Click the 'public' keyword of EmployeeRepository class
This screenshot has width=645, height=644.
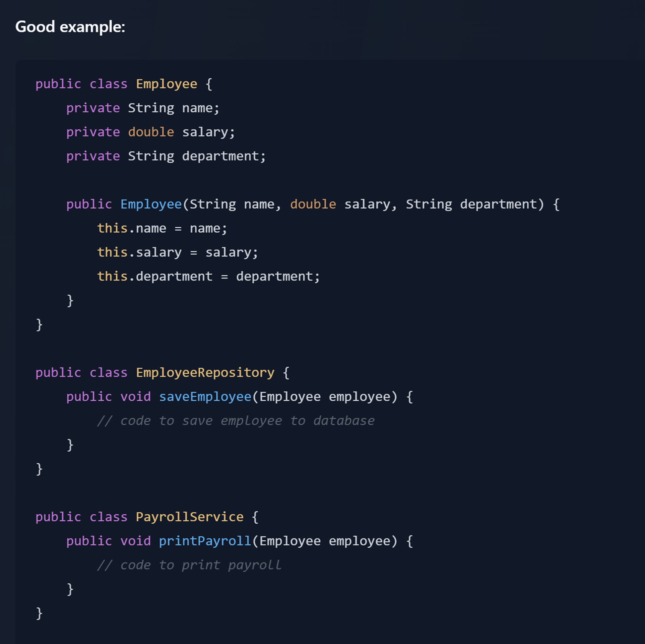click(58, 373)
